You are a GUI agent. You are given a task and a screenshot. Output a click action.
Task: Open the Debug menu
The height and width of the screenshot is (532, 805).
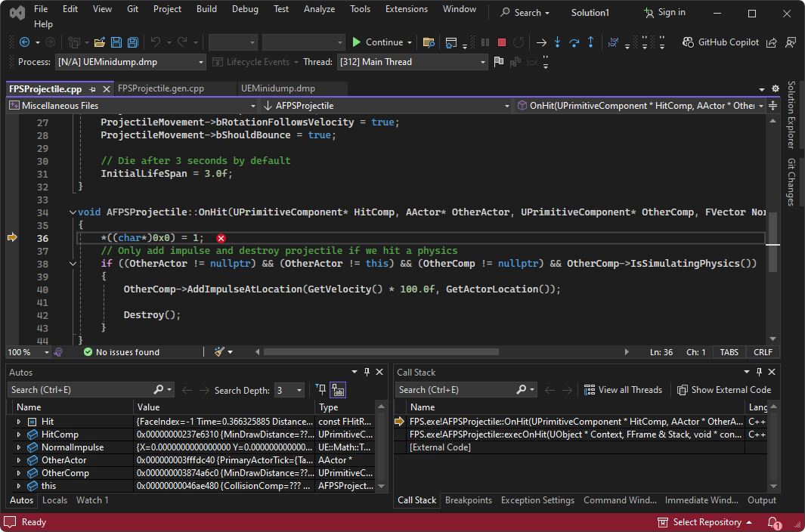245,9
